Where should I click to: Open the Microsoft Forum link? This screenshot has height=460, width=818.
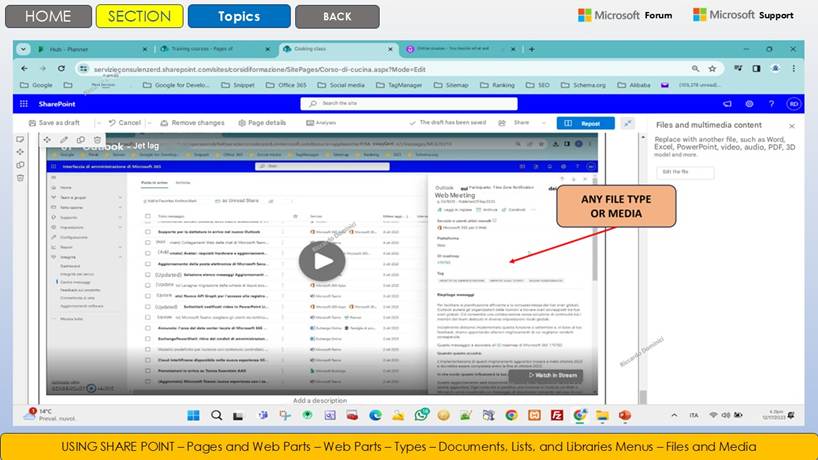625,15
